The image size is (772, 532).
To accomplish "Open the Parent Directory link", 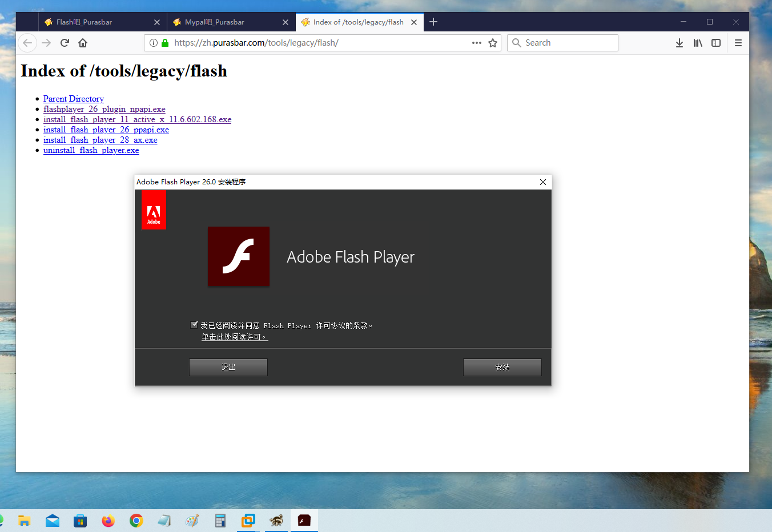I will (74, 99).
